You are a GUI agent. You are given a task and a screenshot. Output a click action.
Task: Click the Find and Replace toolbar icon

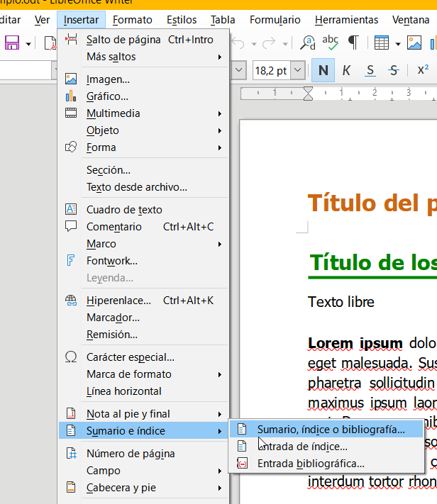coord(307,43)
